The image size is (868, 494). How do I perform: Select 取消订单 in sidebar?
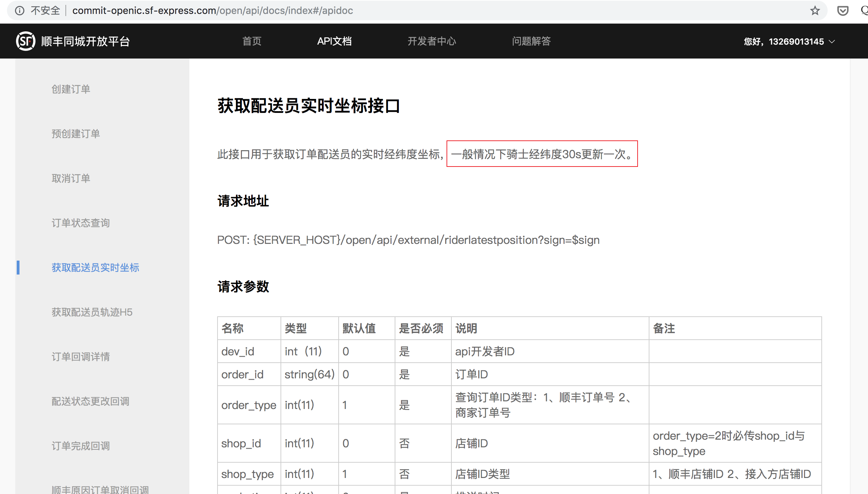click(71, 178)
